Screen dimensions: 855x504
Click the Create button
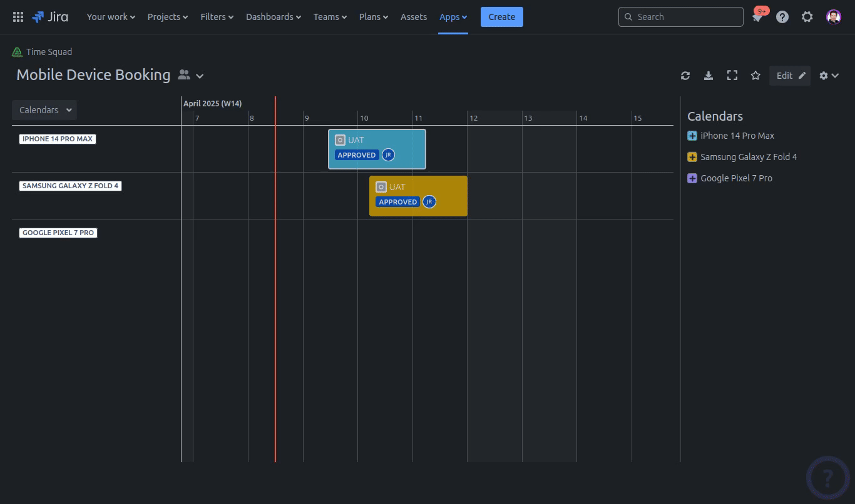501,17
